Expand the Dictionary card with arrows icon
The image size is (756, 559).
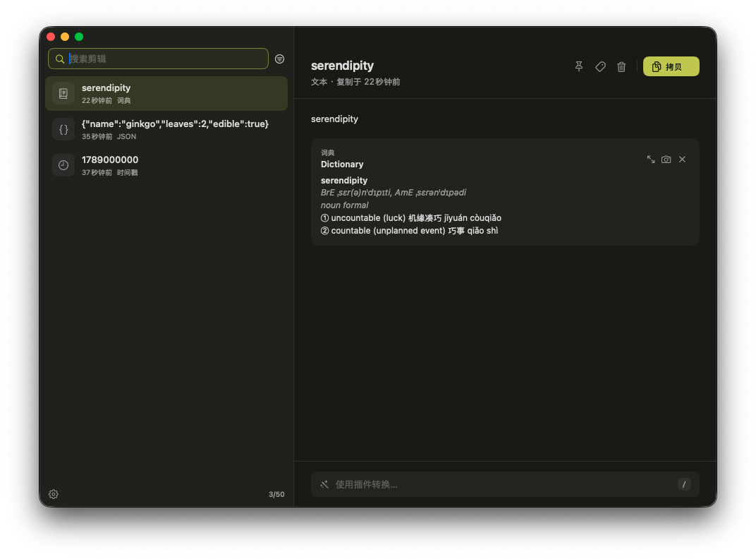650,160
